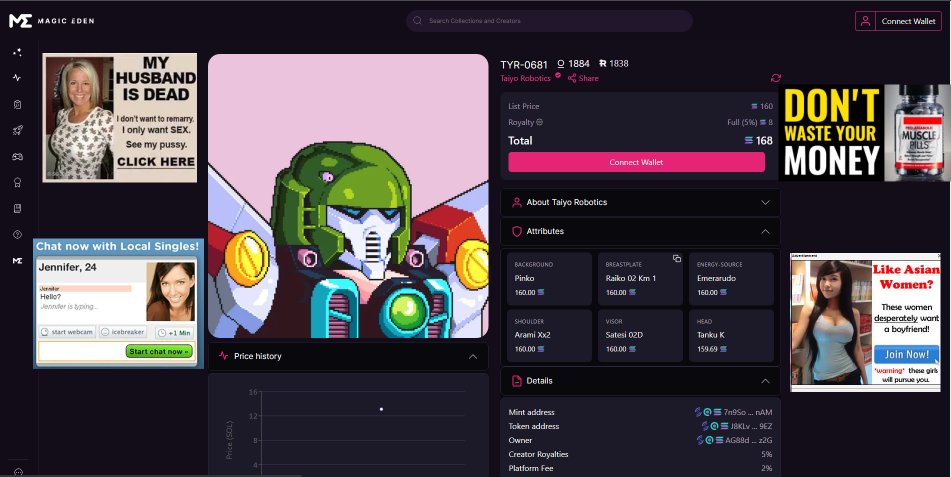This screenshot has height=477, width=951.
Task: Click the Search Collections and Creators field
Action: pyautogui.click(x=549, y=21)
